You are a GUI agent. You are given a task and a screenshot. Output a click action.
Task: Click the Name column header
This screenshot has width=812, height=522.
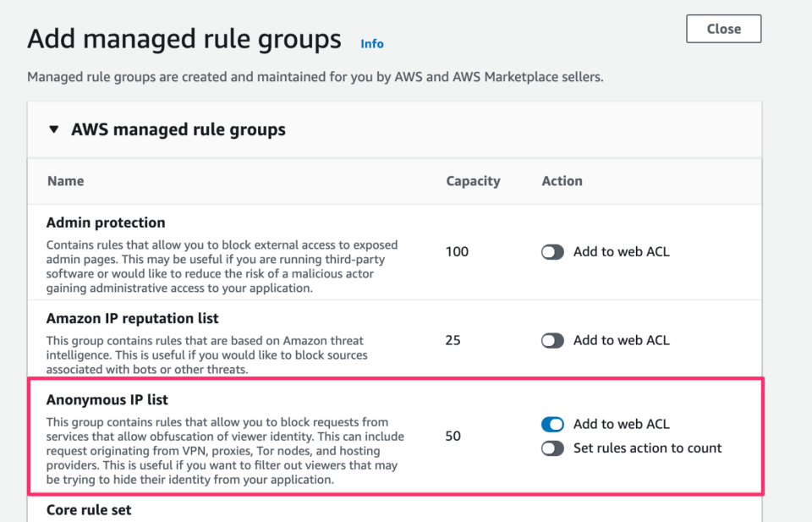click(66, 181)
